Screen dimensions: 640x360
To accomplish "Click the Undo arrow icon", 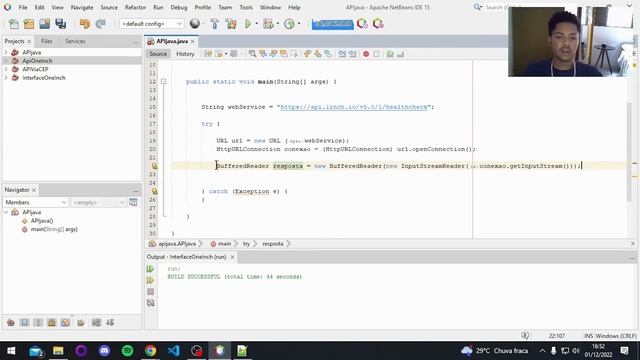I will [x=84, y=24].
